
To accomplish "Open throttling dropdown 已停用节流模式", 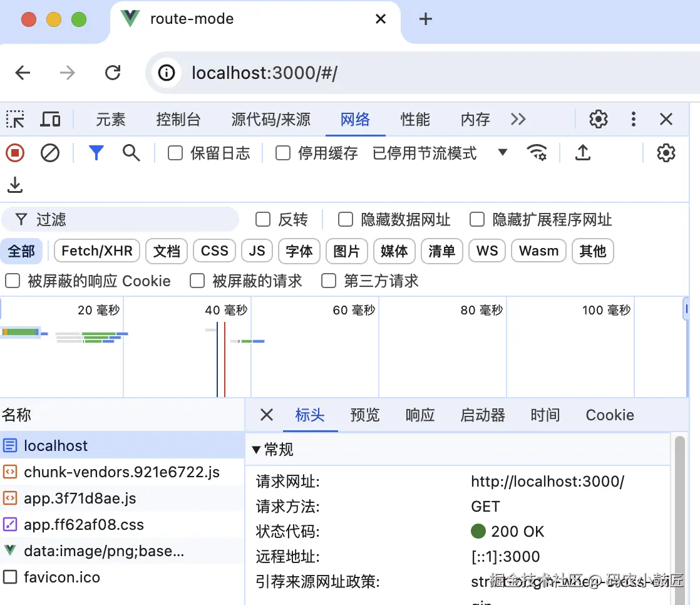I will (440, 153).
